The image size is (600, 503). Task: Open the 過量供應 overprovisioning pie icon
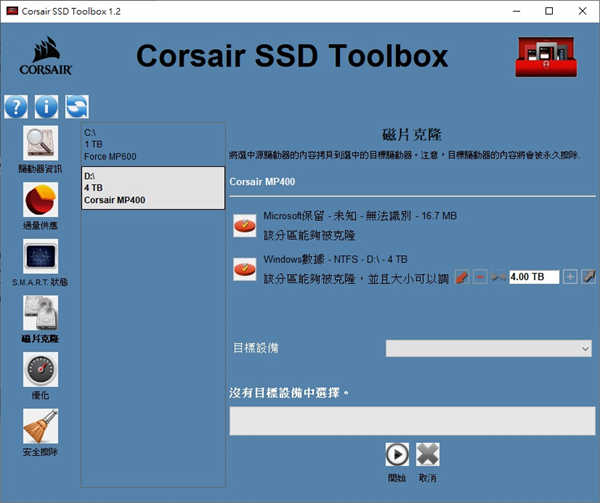pos(41,199)
